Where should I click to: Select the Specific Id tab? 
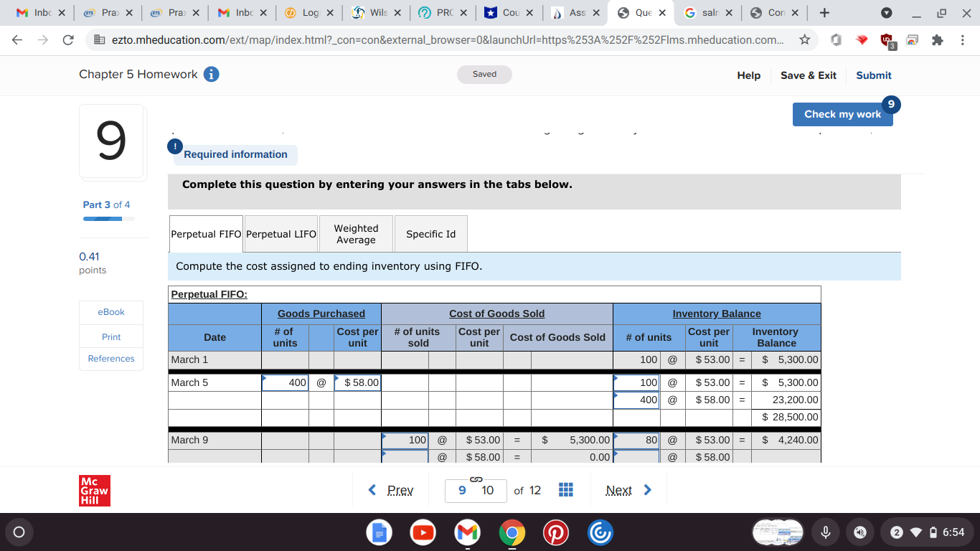pos(430,234)
